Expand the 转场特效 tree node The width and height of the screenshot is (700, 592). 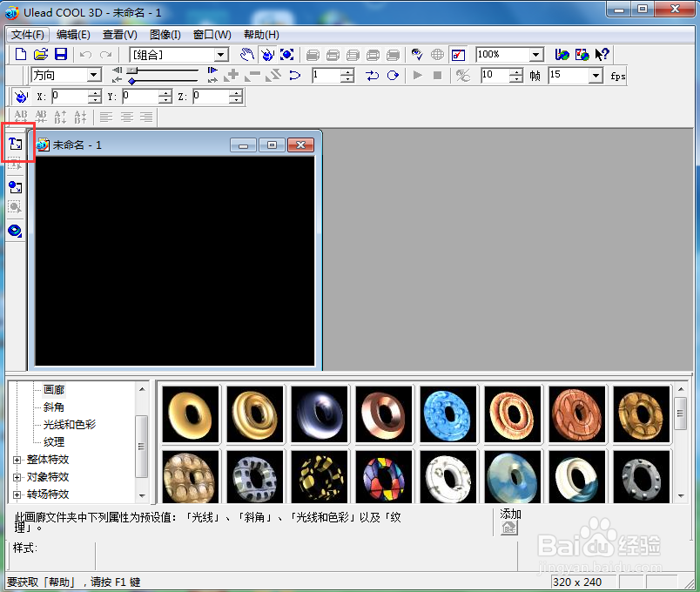[x=17, y=494]
